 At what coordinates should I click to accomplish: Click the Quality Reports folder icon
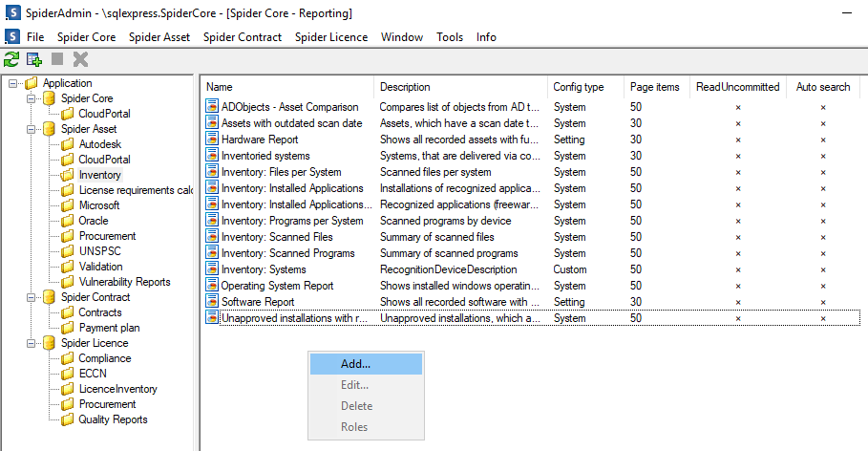point(68,419)
